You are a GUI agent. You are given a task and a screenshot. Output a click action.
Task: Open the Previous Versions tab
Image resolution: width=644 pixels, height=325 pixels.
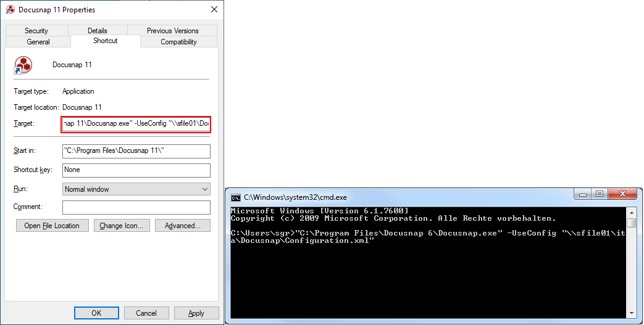click(172, 31)
